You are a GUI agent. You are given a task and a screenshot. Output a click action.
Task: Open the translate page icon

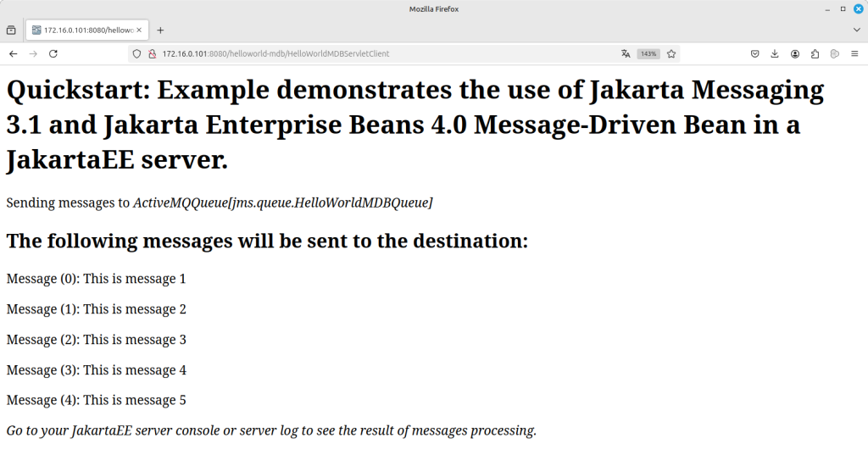pos(626,53)
